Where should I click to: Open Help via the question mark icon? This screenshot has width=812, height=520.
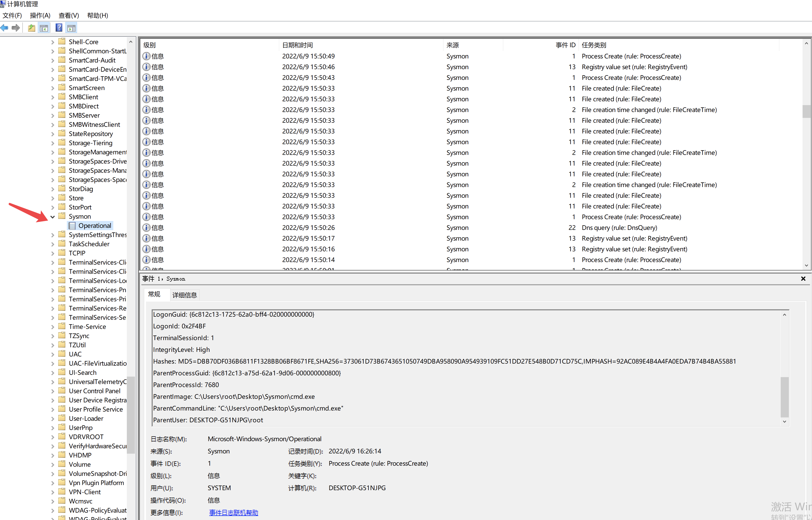pos(59,28)
